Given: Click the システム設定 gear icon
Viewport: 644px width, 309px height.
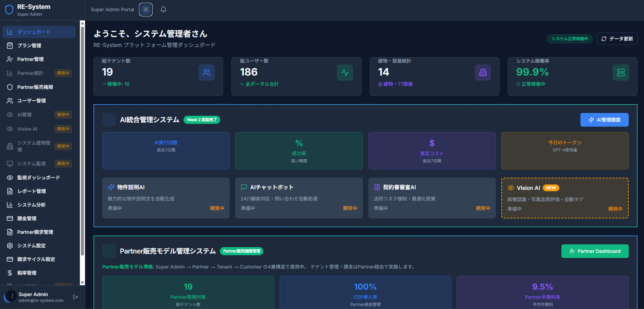Looking at the screenshot, I should click(x=10, y=246).
